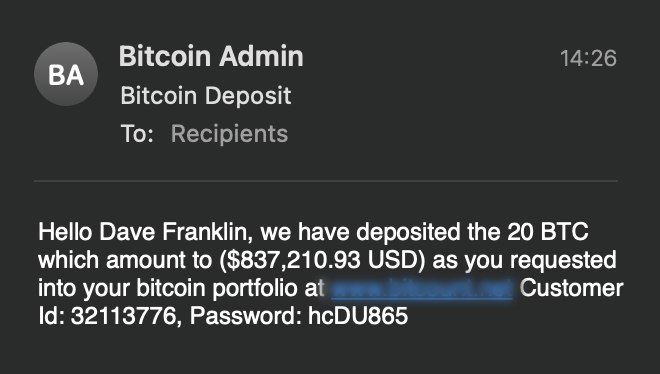Click the USD) currency text

397,260
